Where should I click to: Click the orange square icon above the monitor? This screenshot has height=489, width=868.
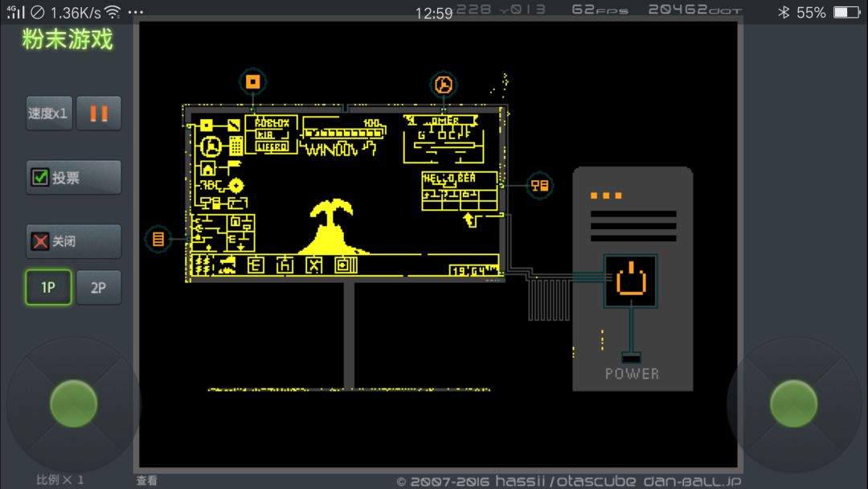click(253, 82)
